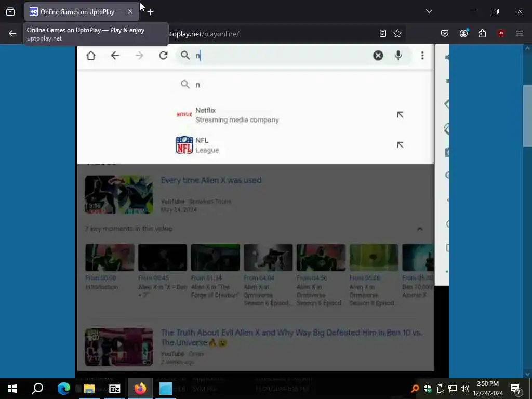
Task: Open the Firefox account icon
Action: [463, 33]
